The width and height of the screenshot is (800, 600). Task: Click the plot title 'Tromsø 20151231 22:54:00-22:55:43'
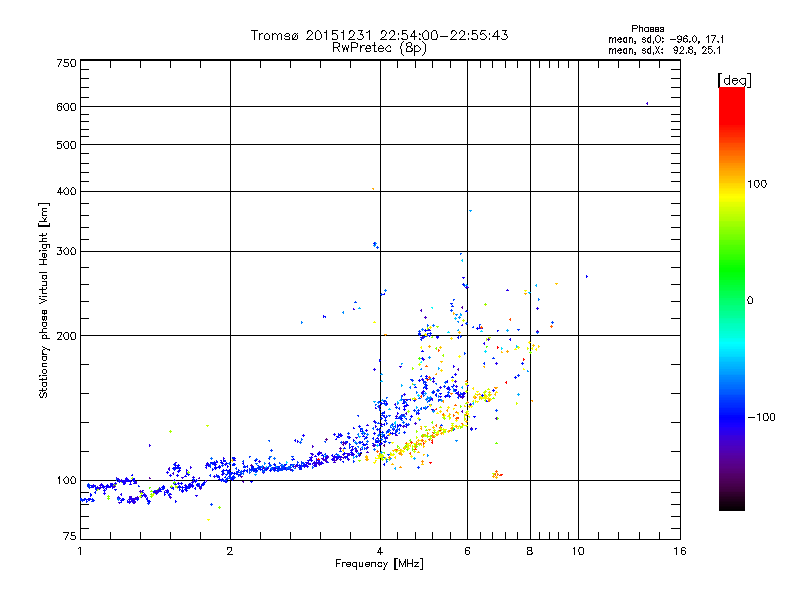[379, 35]
